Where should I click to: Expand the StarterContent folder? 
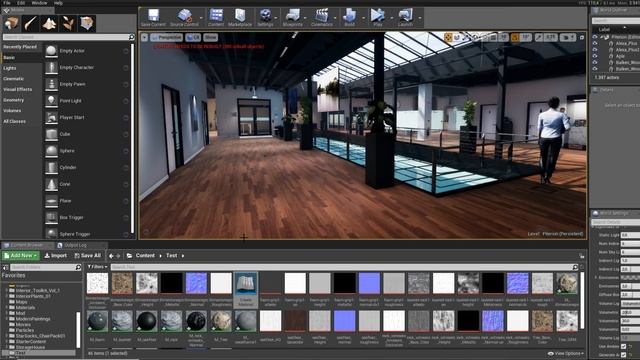(x=7, y=341)
